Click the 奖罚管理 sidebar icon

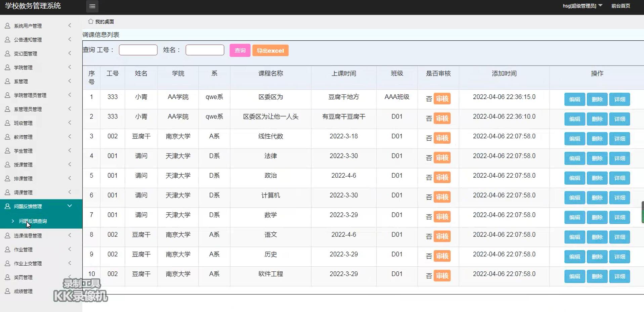pos(7,277)
